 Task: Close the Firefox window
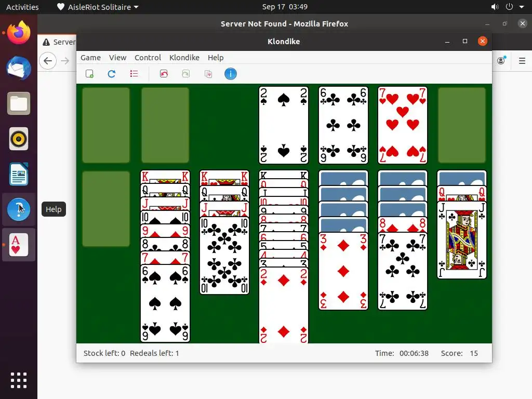(523, 23)
